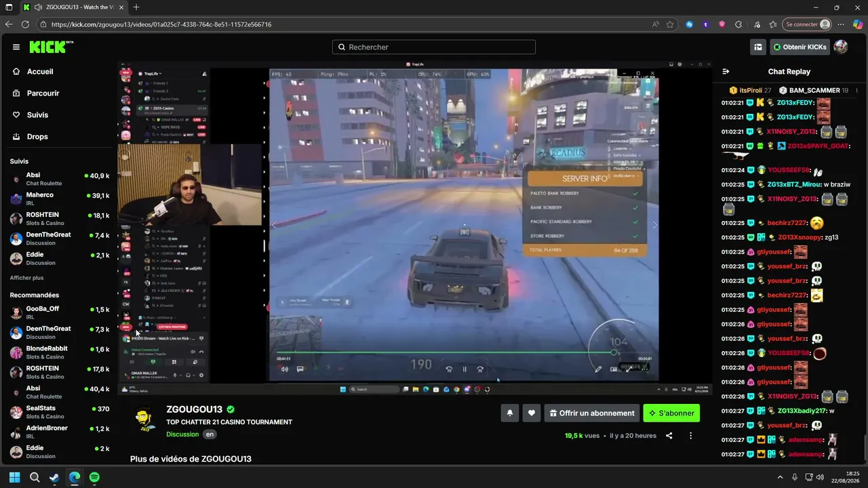Toggle chat overlay icon in video player
This screenshot has width=868, height=488.
(300, 369)
